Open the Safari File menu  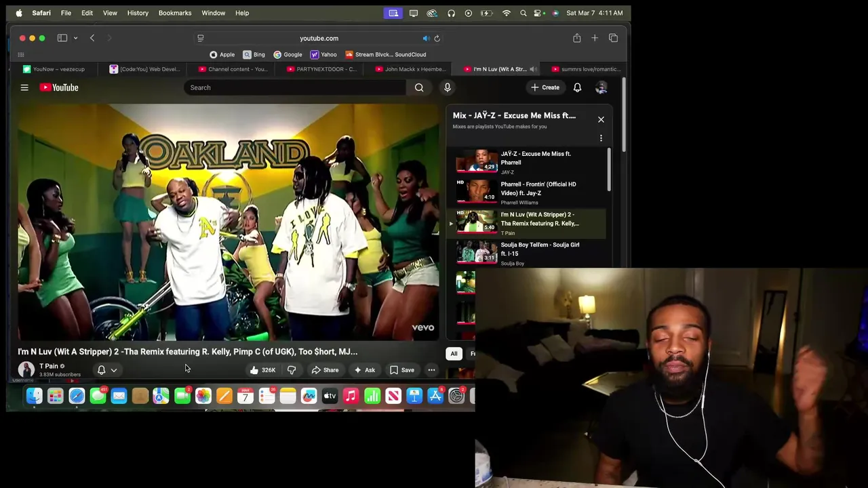point(66,13)
